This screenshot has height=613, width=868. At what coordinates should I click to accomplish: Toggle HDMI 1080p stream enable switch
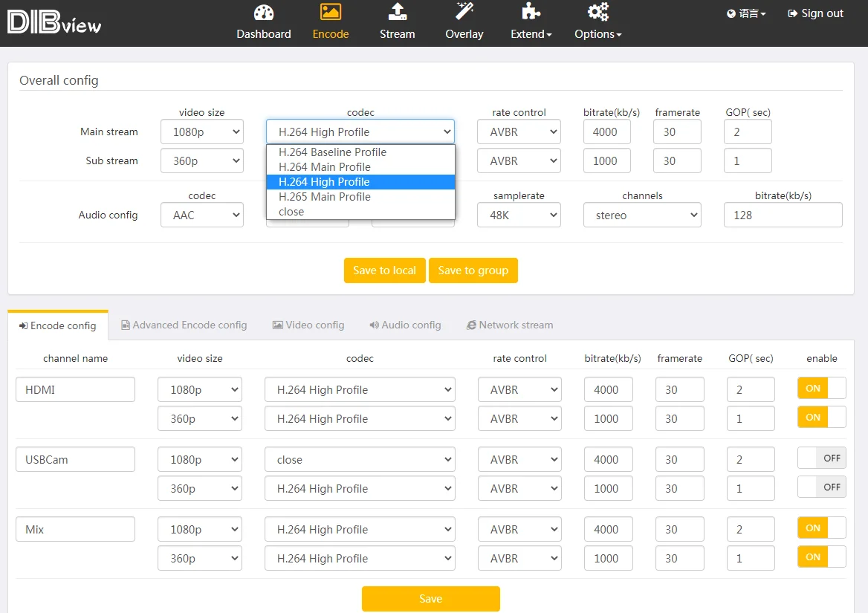tap(821, 389)
